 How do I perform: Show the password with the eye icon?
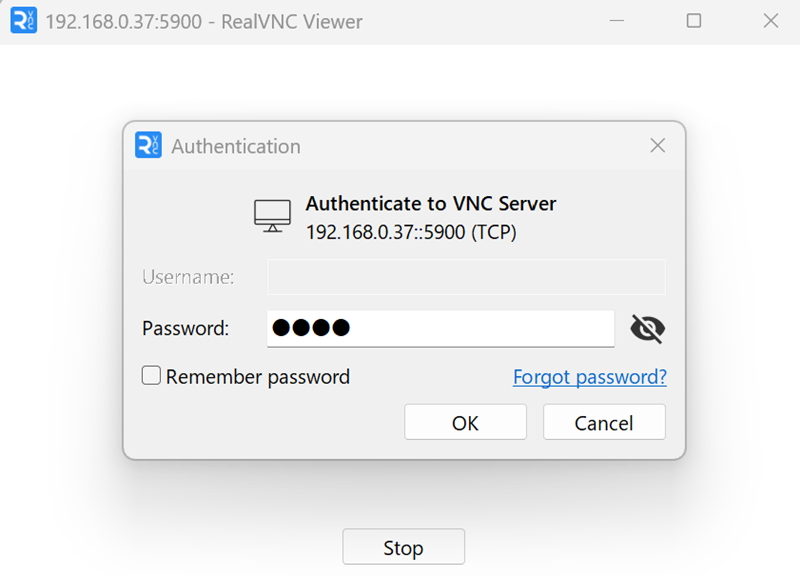tap(647, 328)
